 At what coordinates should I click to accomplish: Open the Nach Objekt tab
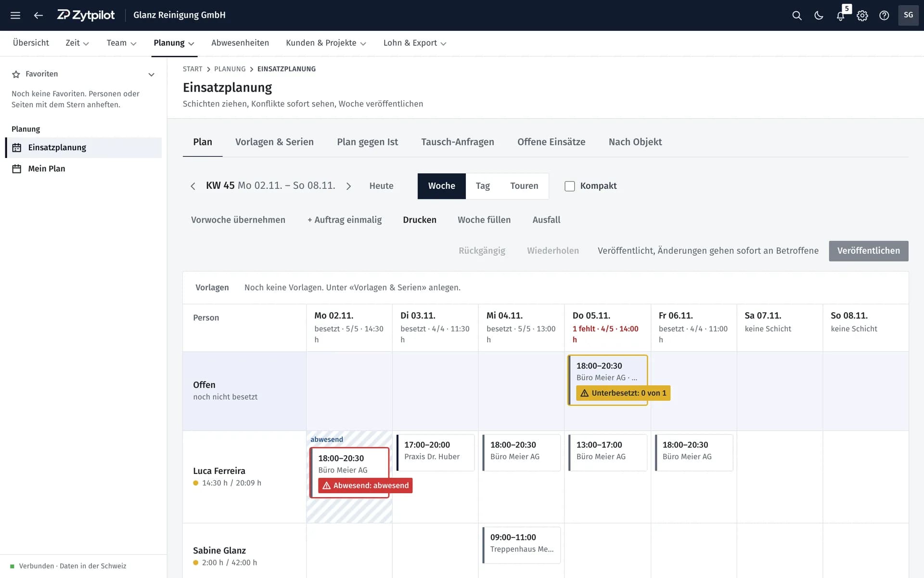tap(635, 142)
